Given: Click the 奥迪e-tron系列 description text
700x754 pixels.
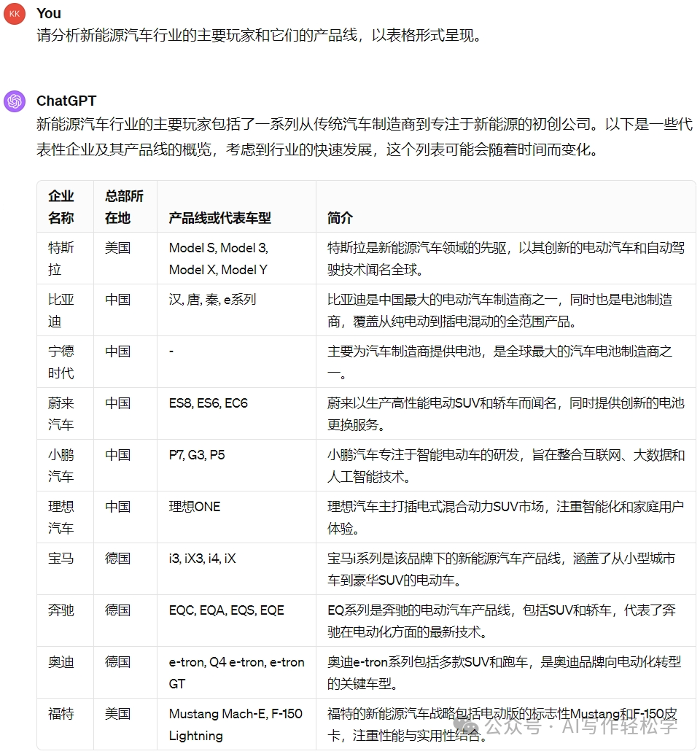Looking at the screenshot, I should (505, 673).
